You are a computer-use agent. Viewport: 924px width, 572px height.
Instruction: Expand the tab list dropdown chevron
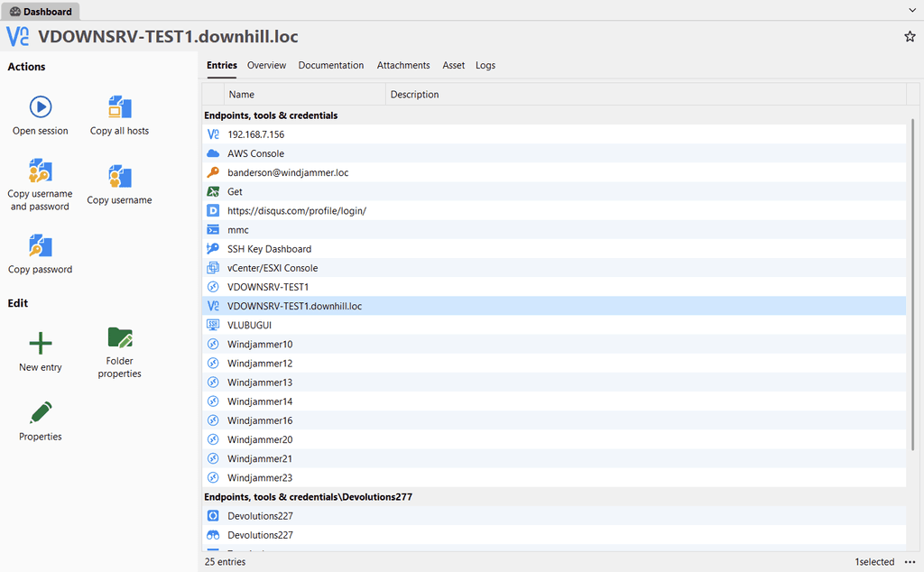912,10
